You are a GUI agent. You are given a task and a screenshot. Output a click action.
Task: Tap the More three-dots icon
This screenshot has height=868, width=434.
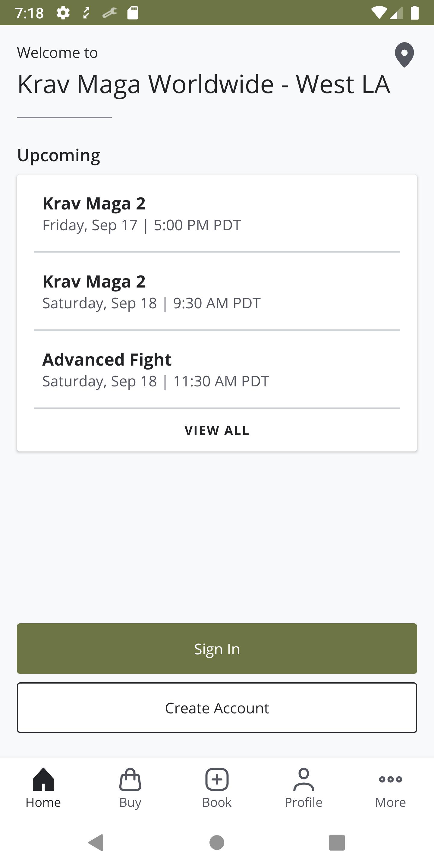click(x=390, y=779)
